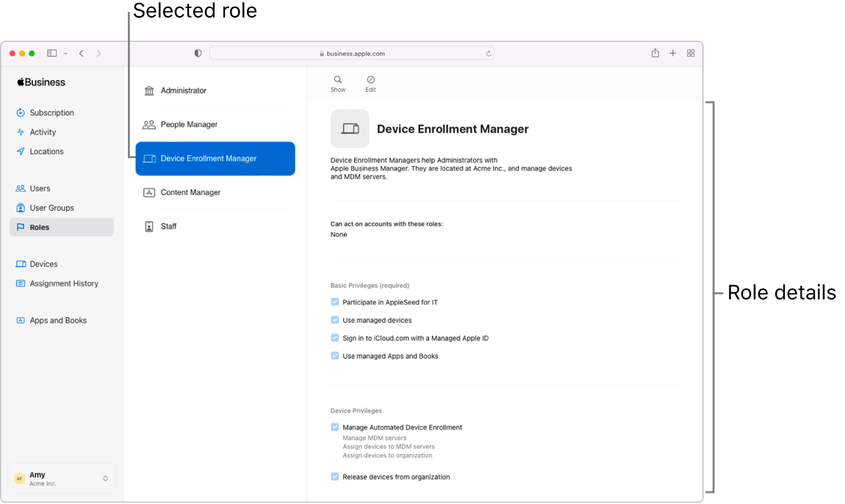This screenshot has height=504, width=845.
Task: Open Assignment History
Action: [63, 283]
